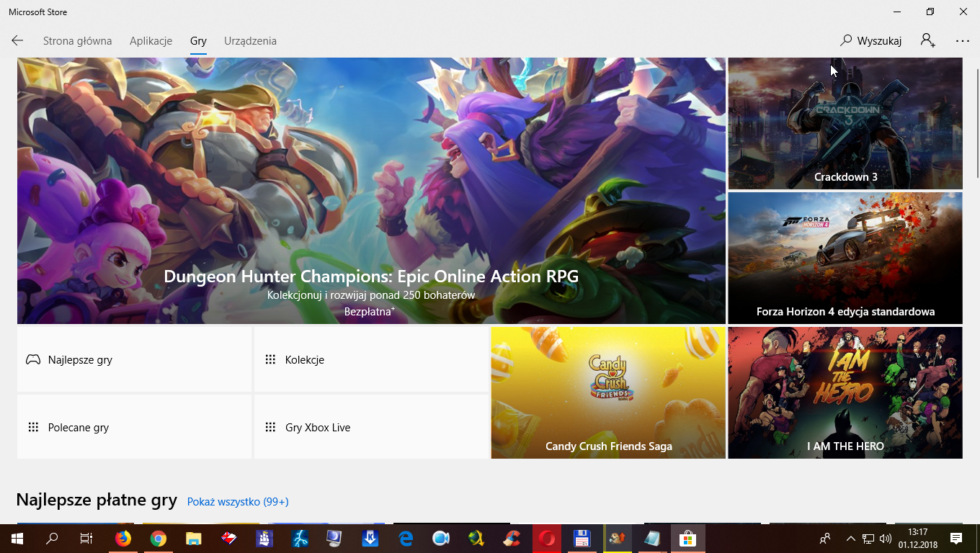
Task: Open the Windows Start menu
Action: [17, 538]
